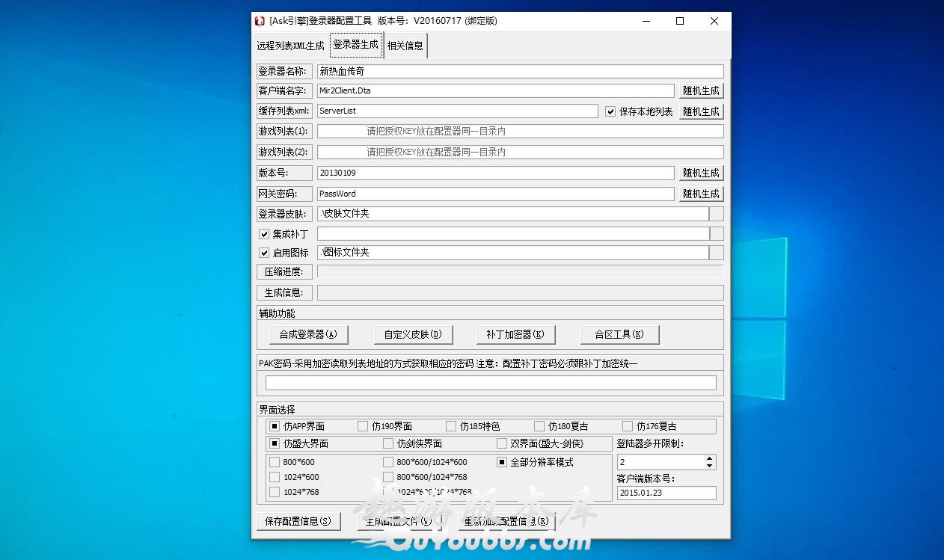Disable 全部分辨率模式
Viewport: 944px width, 560px height.
coord(500,461)
